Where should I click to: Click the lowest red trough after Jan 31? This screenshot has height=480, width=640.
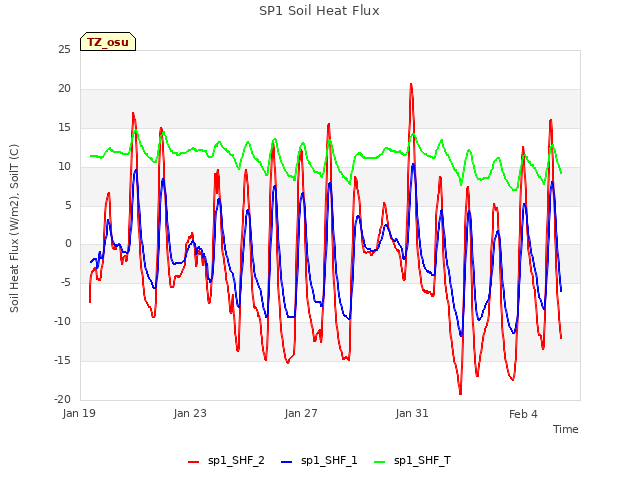coord(460,393)
